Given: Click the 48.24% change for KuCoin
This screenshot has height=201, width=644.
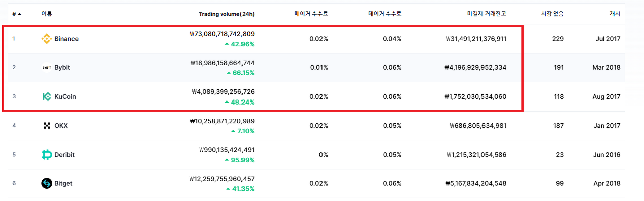Looking at the screenshot, I should (240, 102).
